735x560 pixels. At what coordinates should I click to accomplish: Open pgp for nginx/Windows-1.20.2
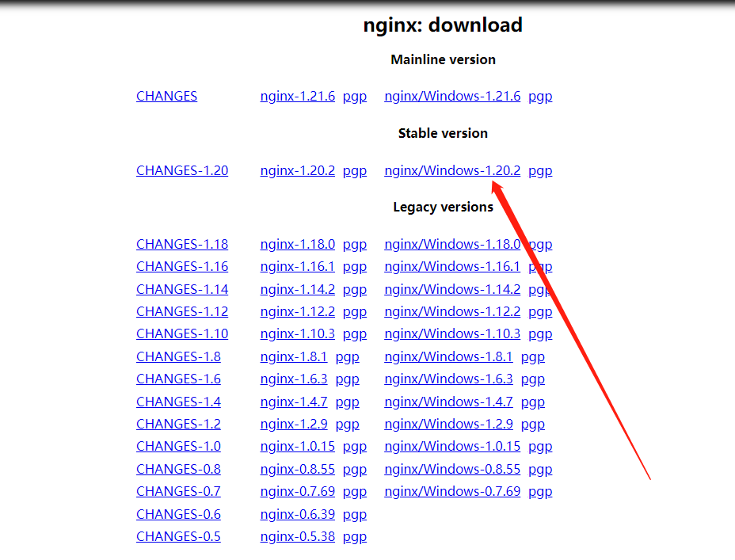pyautogui.click(x=540, y=171)
